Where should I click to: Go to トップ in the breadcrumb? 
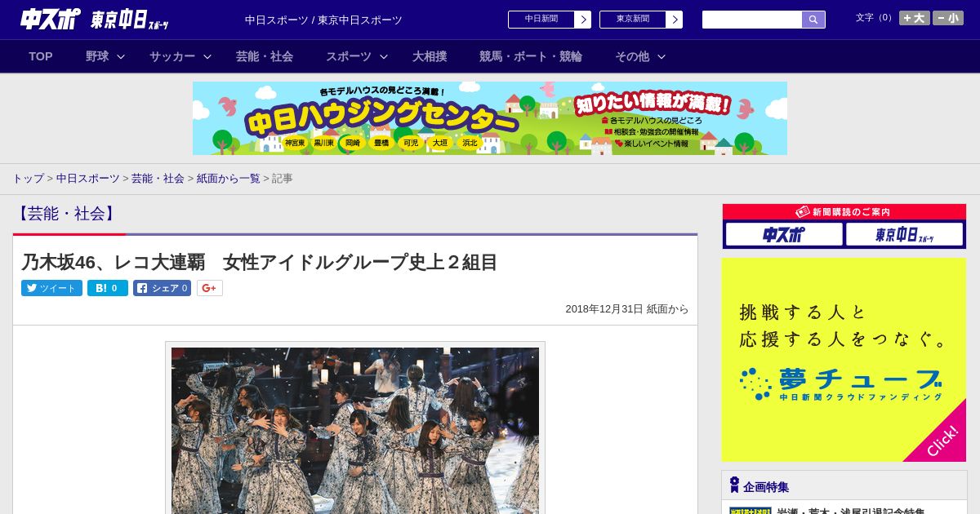[28, 178]
